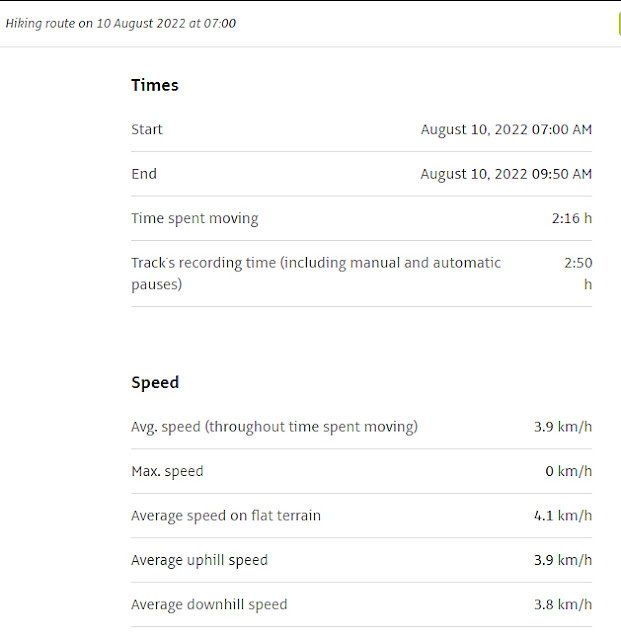Select the 4.1 km/h flat terrain value
The height and width of the screenshot is (640, 621).
[x=563, y=516]
